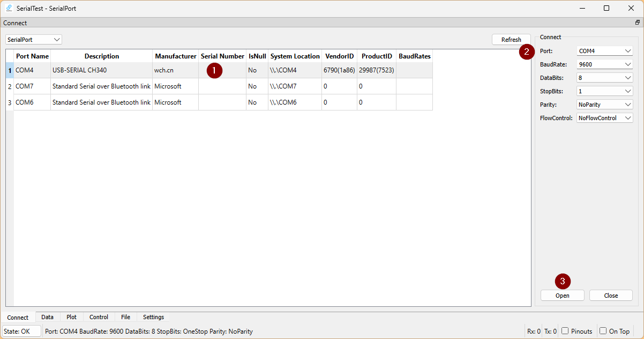The width and height of the screenshot is (644, 339).
Task: Open the Settings tab
Action: (x=153, y=317)
